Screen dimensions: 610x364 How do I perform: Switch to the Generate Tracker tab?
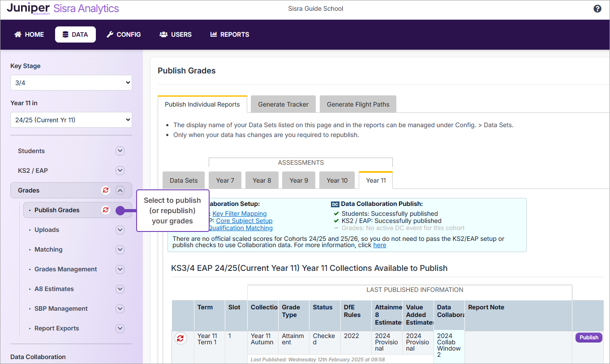tap(283, 104)
